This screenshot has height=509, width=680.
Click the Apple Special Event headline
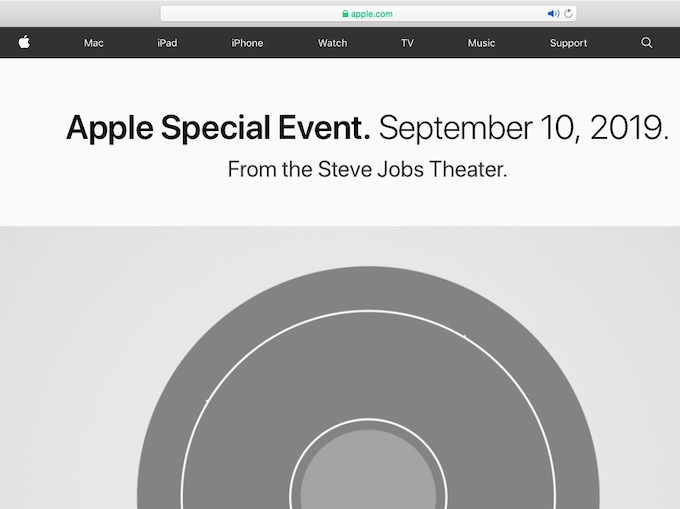coord(218,128)
